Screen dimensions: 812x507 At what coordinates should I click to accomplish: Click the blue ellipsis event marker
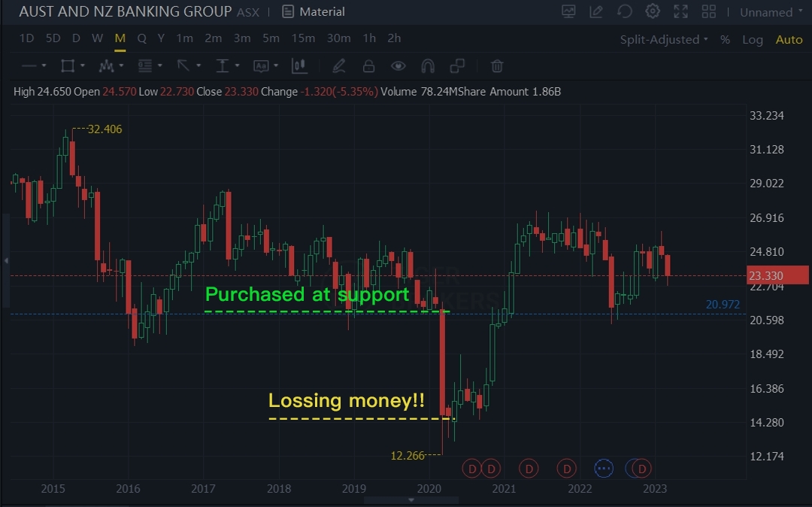pyautogui.click(x=604, y=469)
